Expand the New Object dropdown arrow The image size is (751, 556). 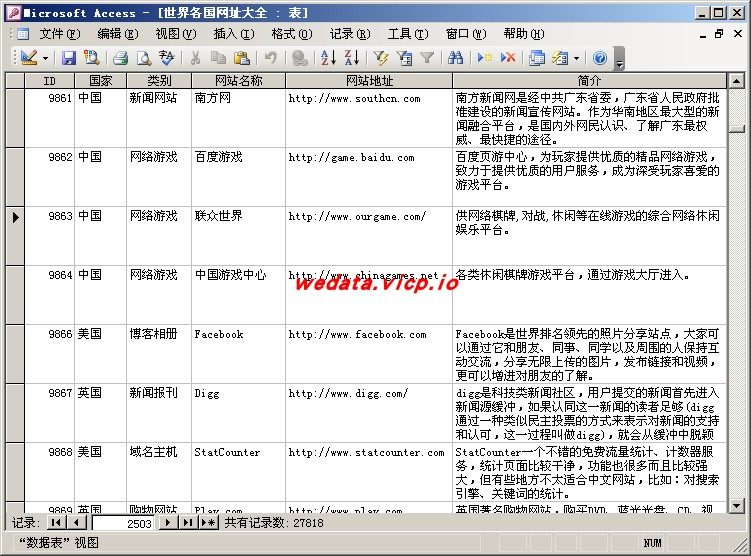click(577, 58)
